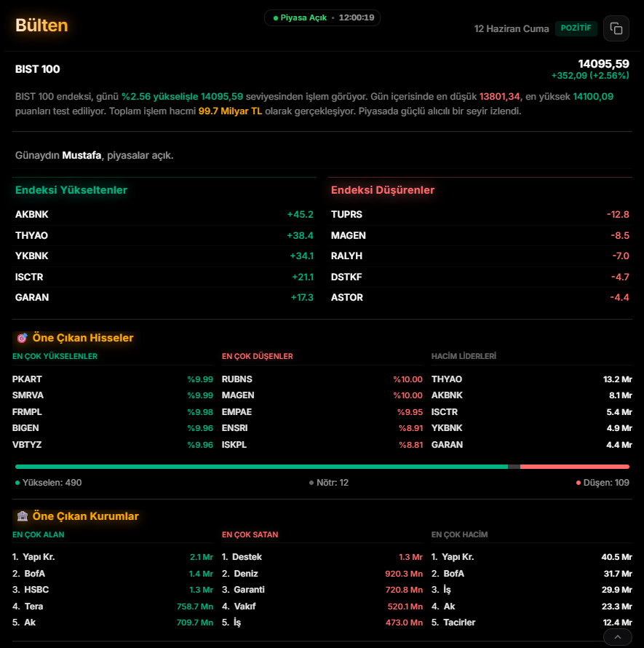Click the Bülten title
Screen dimensions: 644x648
[41, 25]
